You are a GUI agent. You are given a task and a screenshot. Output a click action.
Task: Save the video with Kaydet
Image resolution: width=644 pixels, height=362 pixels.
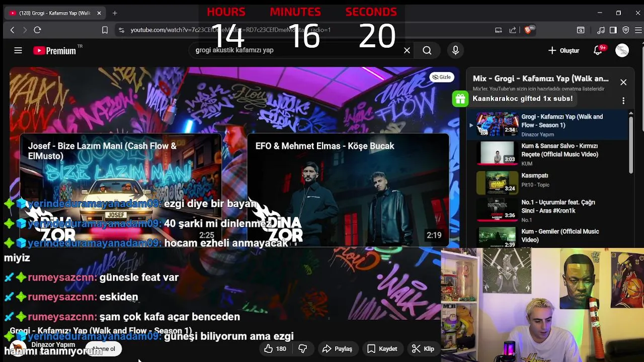pyautogui.click(x=382, y=348)
